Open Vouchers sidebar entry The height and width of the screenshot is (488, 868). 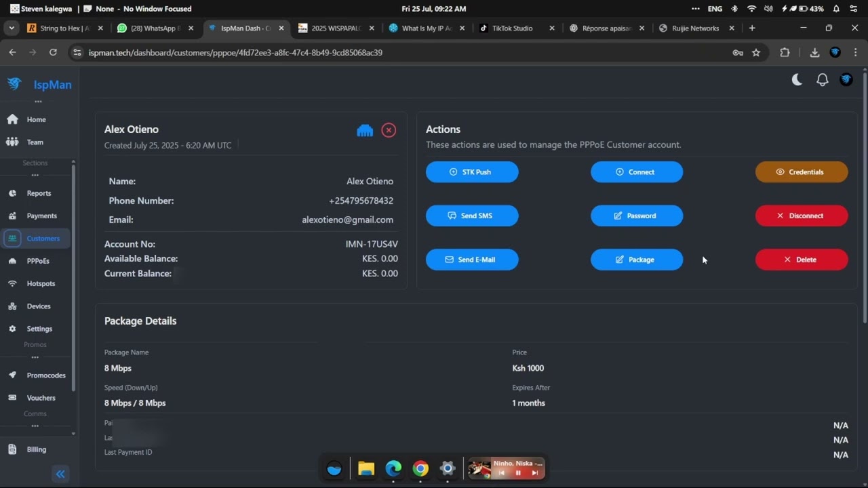tap(41, 398)
